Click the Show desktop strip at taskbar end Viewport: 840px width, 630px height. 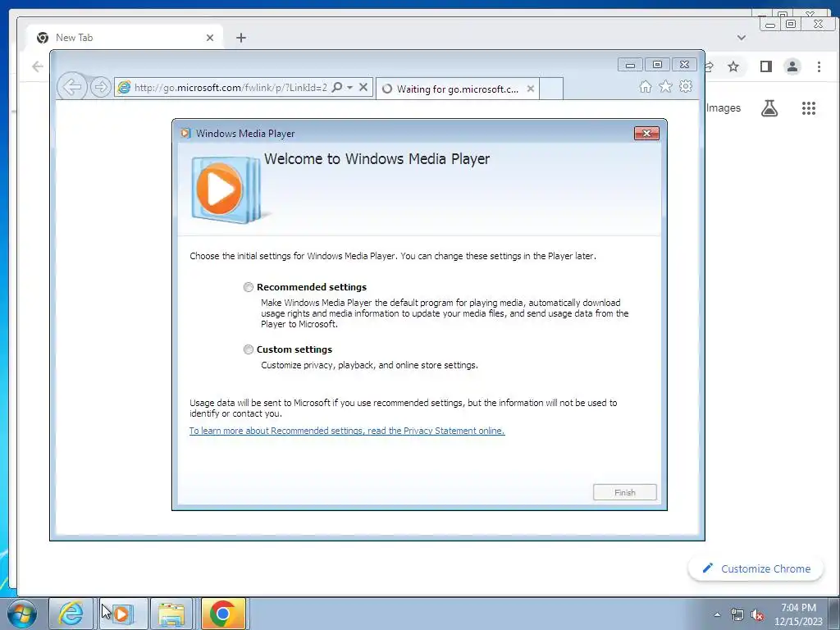(x=836, y=614)
